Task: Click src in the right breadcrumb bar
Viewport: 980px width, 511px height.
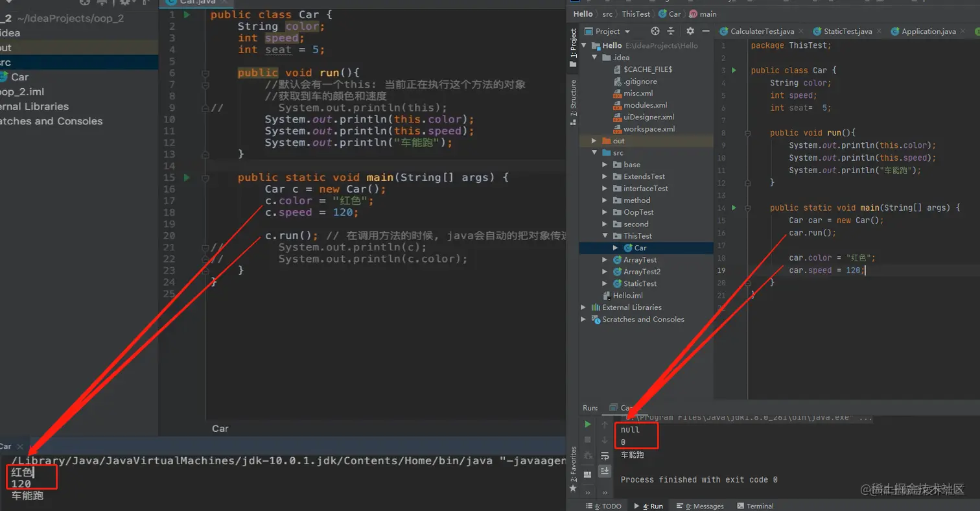Action: [x=606, y=14]
